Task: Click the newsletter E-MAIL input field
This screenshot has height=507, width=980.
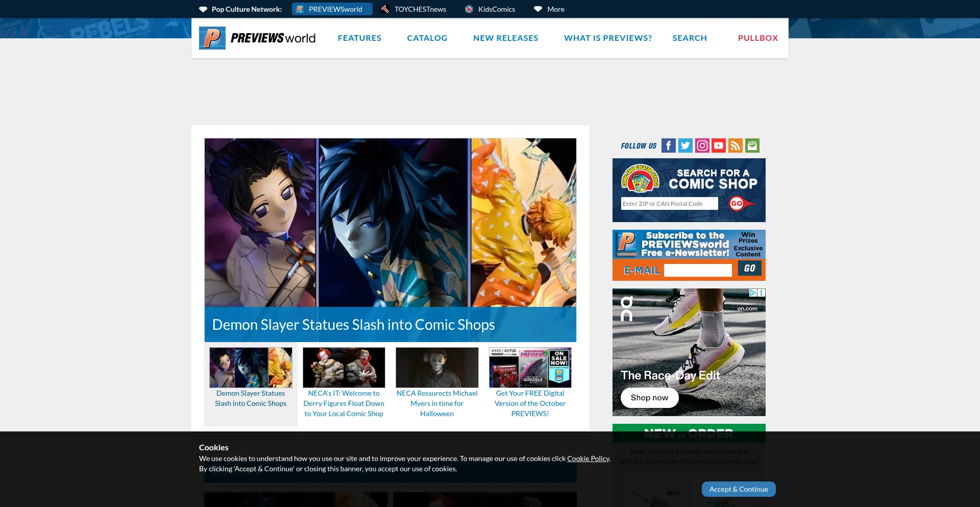Action: (698, 270)
